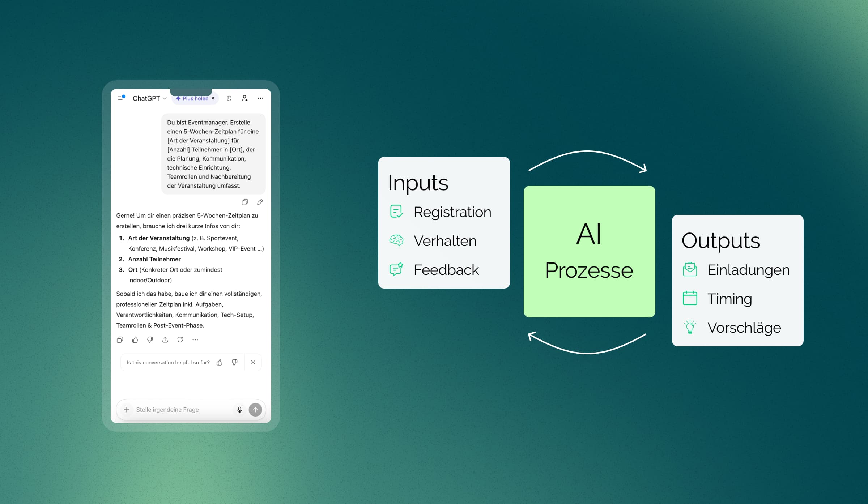
Task: Open the sidebar menu icon
Action: click(x=121, y=98)
